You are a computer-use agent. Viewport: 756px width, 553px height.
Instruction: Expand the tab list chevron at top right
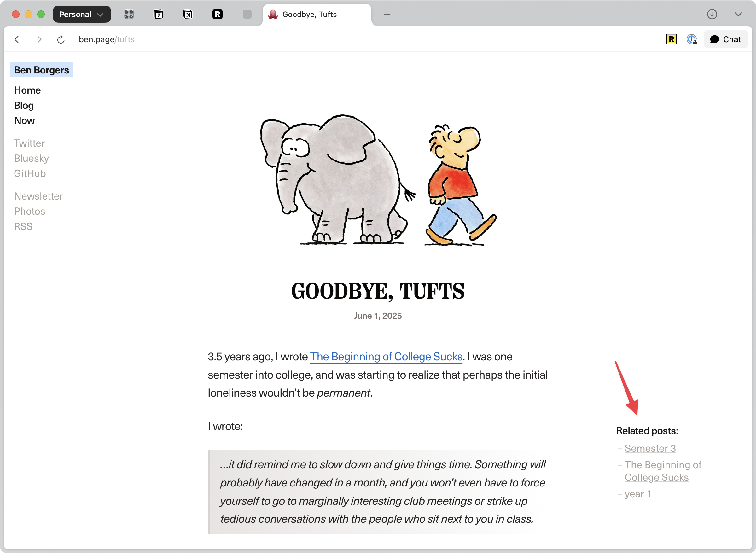point(738,15)
